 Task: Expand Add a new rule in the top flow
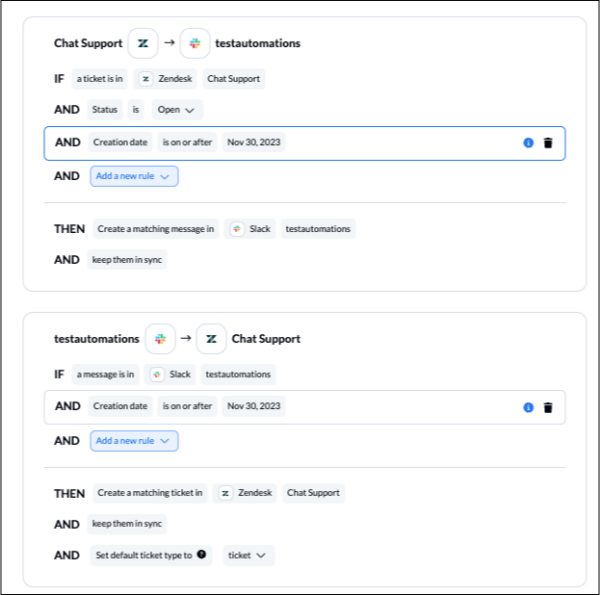pyautogui.click(x=134, y=176)
